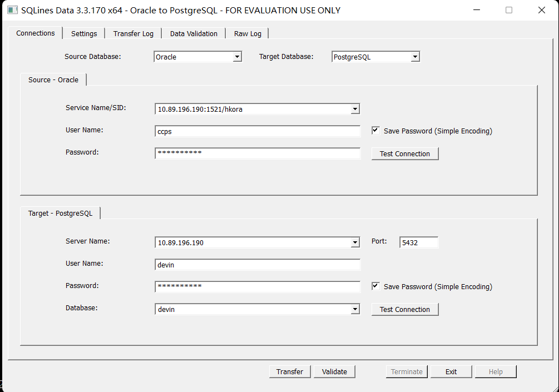Open the Raw Log tab

point(248,33)
